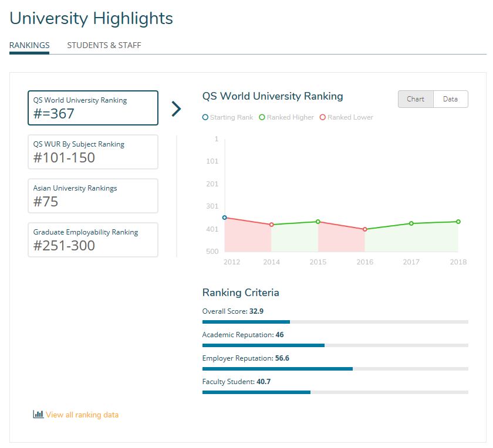Open the View all ranking data link
This screenshot has width=493, height=448.
coord(82,415)
